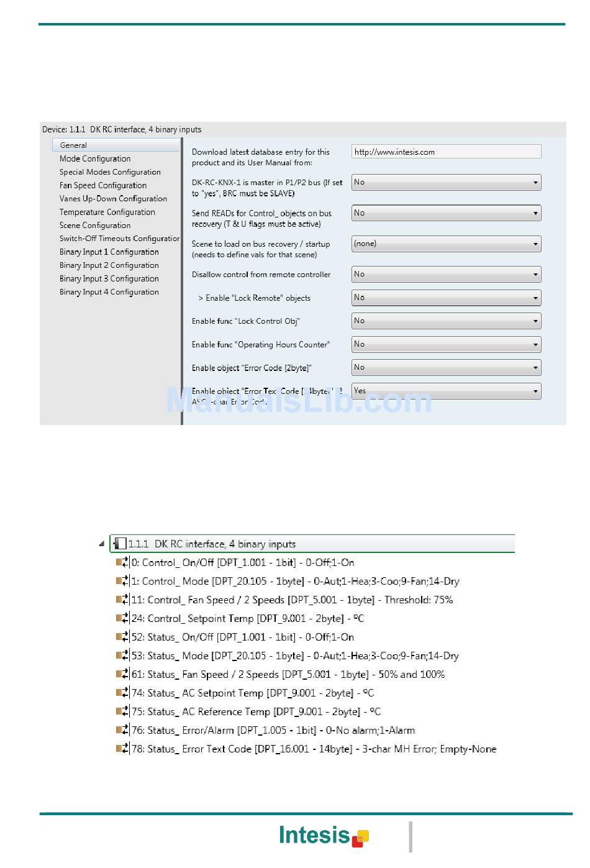
Task: Click the "Disallow control from remote controller" label
Action: [261, 275]
